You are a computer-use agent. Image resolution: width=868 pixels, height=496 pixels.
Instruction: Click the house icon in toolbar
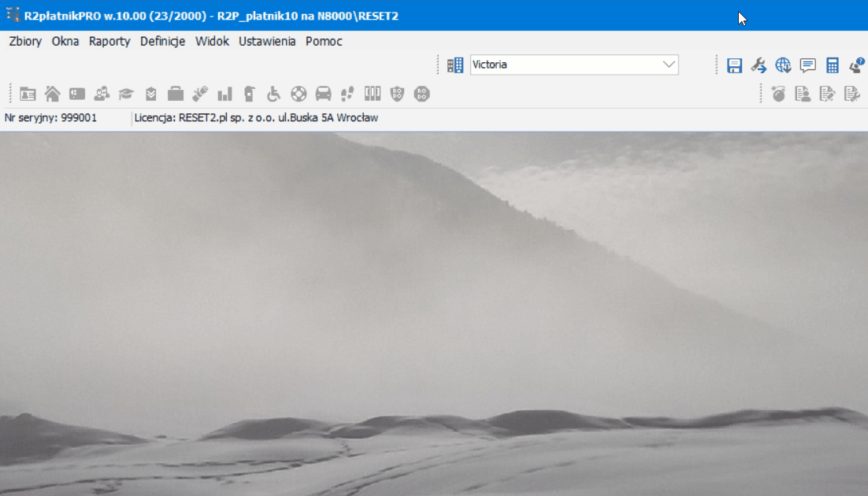click(x=53, y=94)
